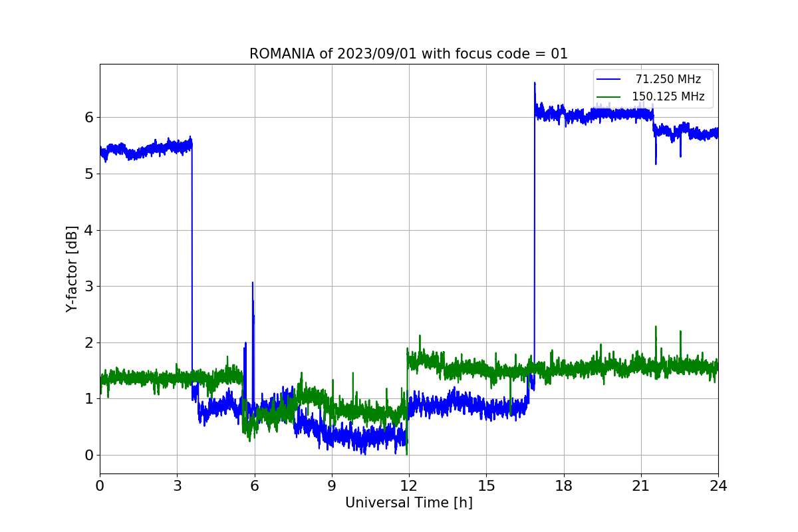Viewport: 798px width, 532px height.
Task: Select the '71.250 MHz' legend label
Action: tap(668, 79)
